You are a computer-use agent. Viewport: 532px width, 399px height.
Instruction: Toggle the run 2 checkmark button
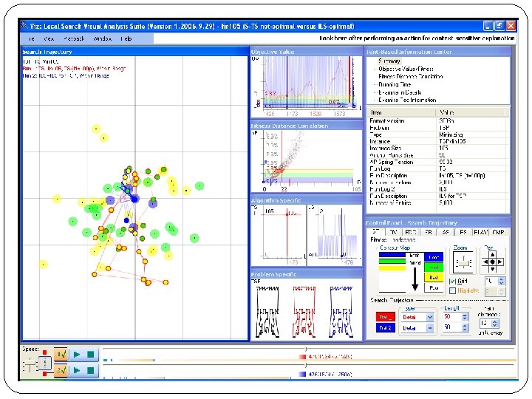(x=61, y=370)
